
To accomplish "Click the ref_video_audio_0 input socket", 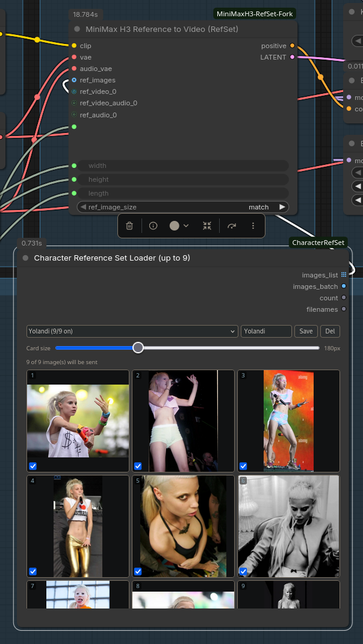I will [74, 103].
